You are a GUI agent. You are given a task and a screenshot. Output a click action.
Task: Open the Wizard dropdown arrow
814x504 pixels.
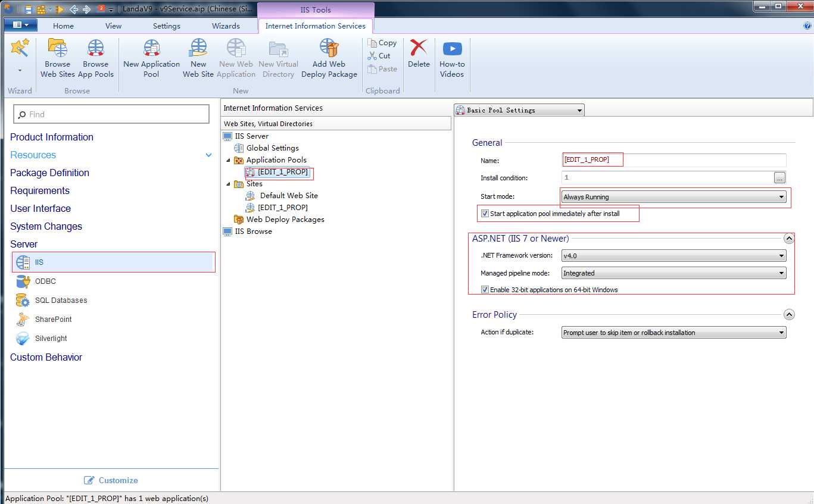(20, 71)
